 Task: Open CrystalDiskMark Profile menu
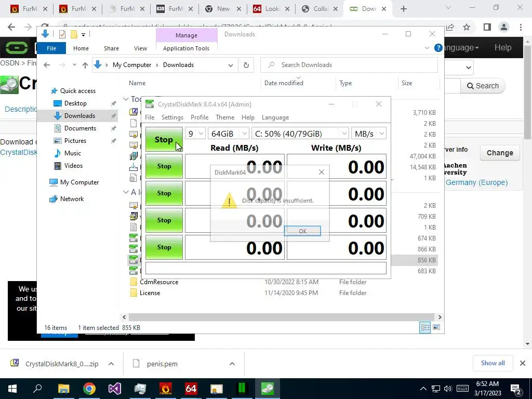pos(199,117)
